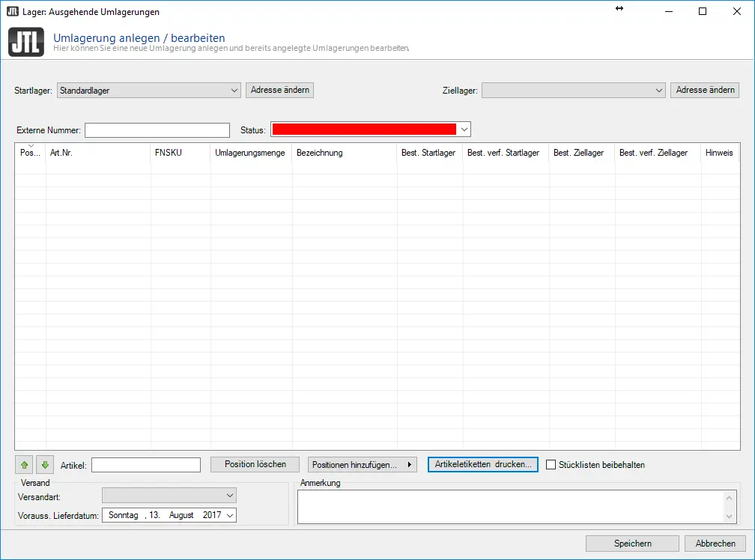
Task: Focus the Externe Nummer input field
Action: point(157,130)
